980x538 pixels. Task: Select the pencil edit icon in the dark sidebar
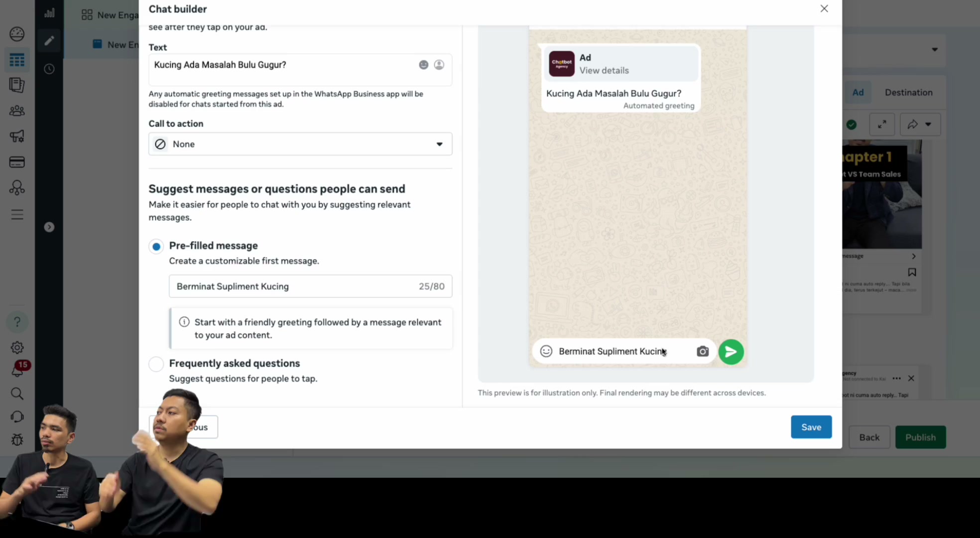(x=49, y=41)
